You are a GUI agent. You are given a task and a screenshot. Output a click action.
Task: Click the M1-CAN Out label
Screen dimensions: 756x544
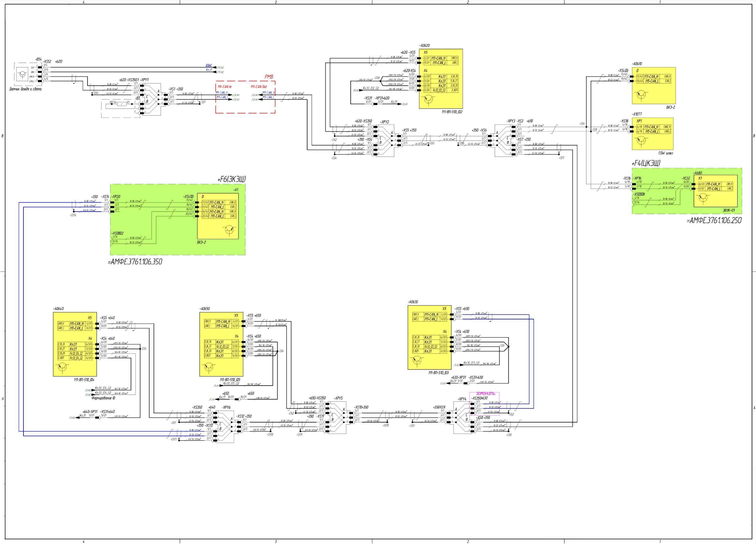259,87
